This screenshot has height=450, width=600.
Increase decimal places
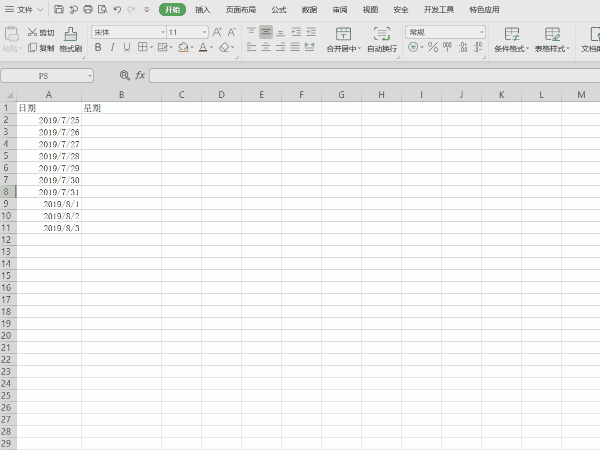point(463,47)
